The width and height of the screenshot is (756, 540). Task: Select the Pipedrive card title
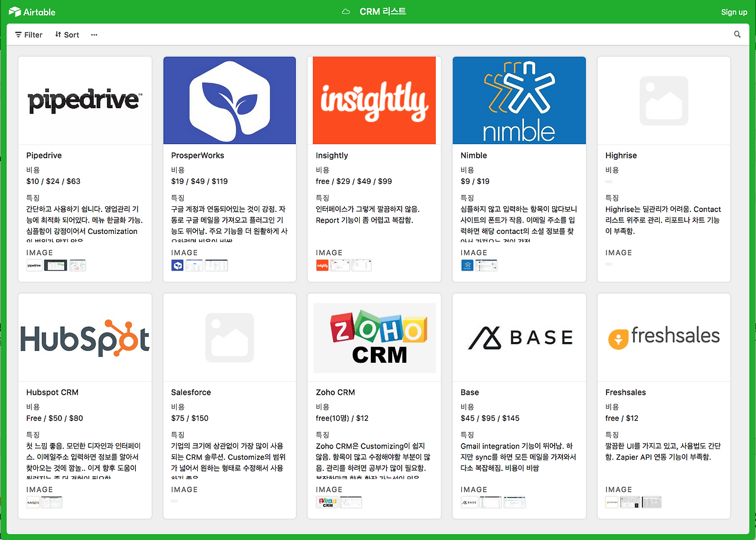tap(44, 155)
